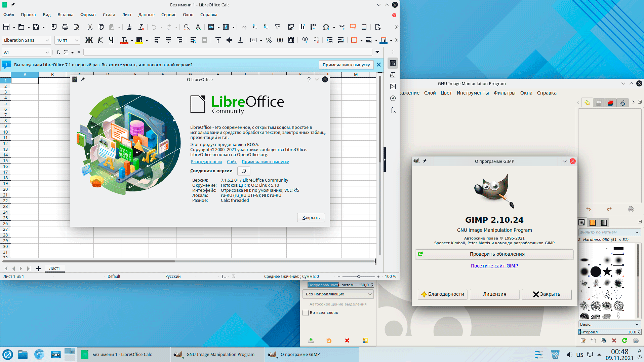The height and width of the screenshot is (362, 644).
Task: Click the Save document icon in Calc
Action: (36, 27)
